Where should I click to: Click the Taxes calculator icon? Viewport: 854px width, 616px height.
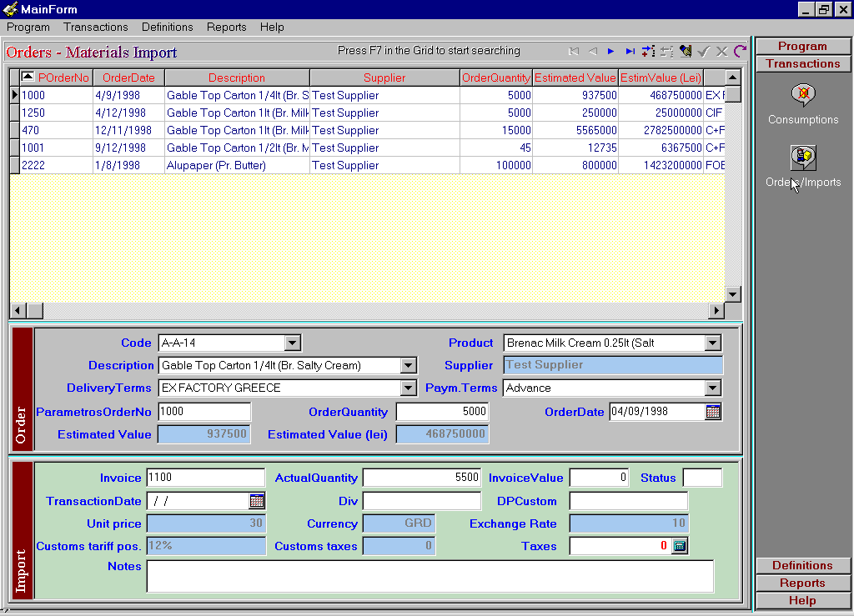click(x=680, y=546)
